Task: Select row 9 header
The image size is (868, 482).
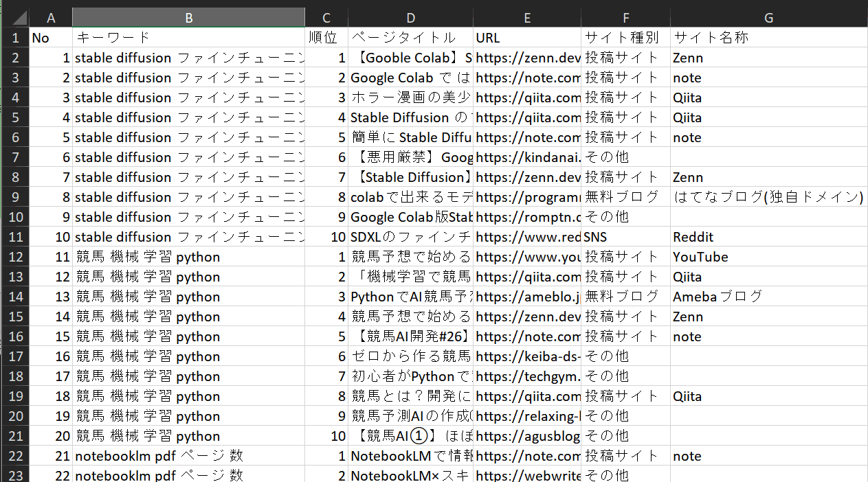Action: 14,197
